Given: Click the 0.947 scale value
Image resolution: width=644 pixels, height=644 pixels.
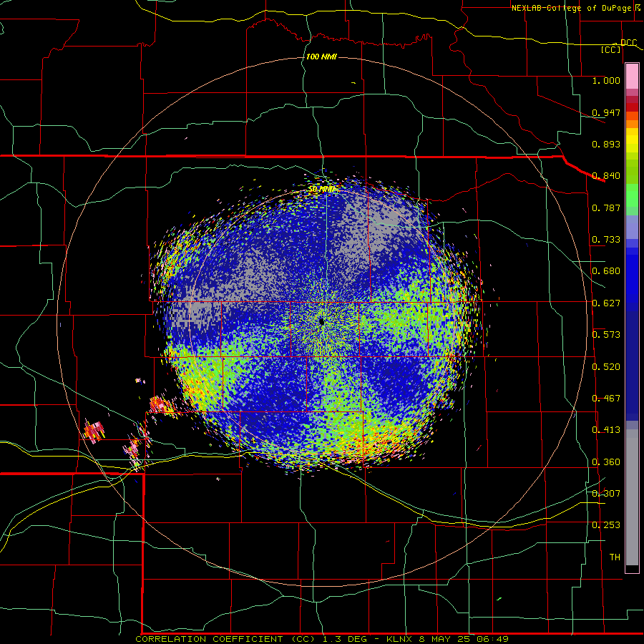Looking at the screenshot, I should pyautogui.click(x=606, y=112).
